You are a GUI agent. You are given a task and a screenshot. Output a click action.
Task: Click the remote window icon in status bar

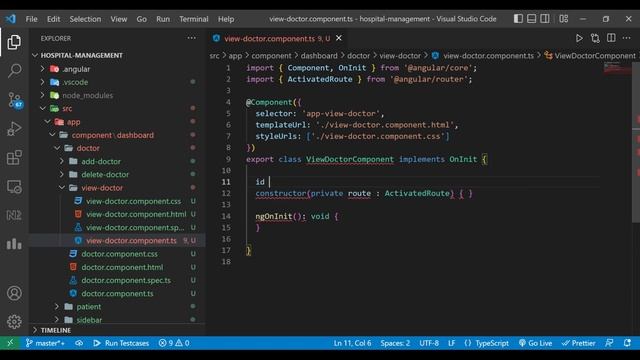pos(10,343)
